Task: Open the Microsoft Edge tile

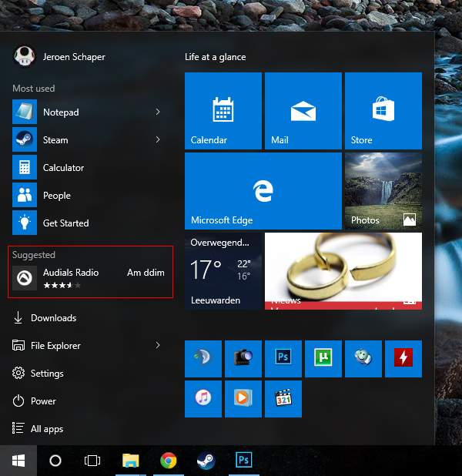Action: coord(263,191)
